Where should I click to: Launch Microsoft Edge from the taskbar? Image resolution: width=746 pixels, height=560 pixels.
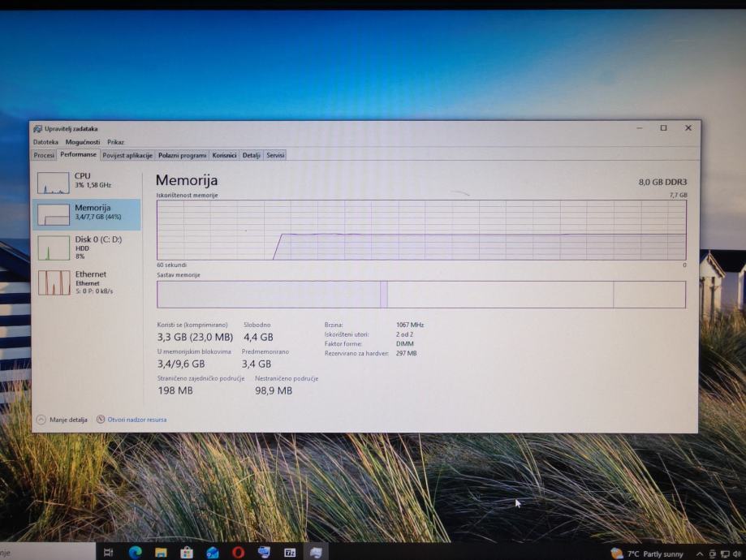(x=135, y=552)
